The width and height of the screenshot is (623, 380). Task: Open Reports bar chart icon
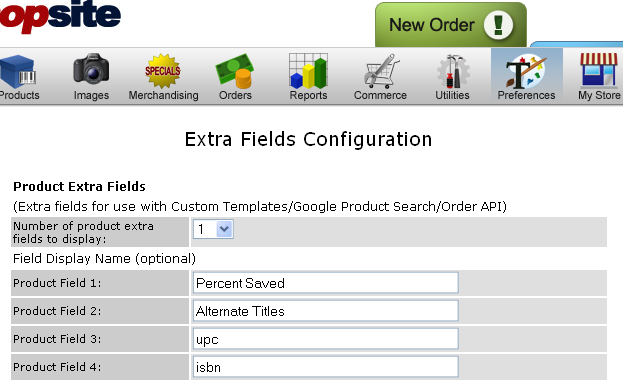click(308, 71)
